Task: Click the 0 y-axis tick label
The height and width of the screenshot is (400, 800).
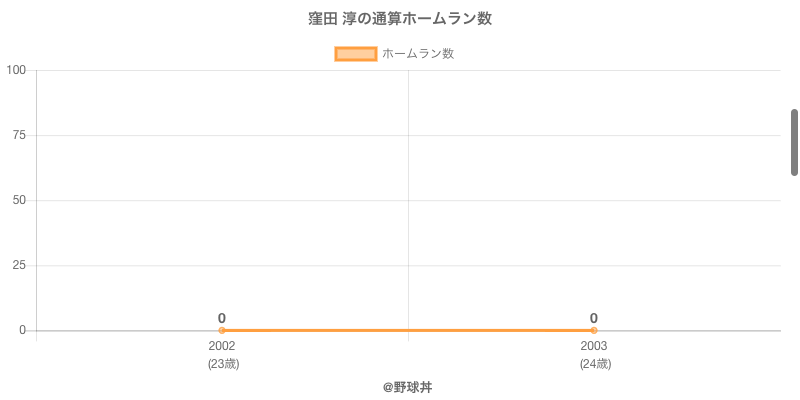Action: pos(22,330)
